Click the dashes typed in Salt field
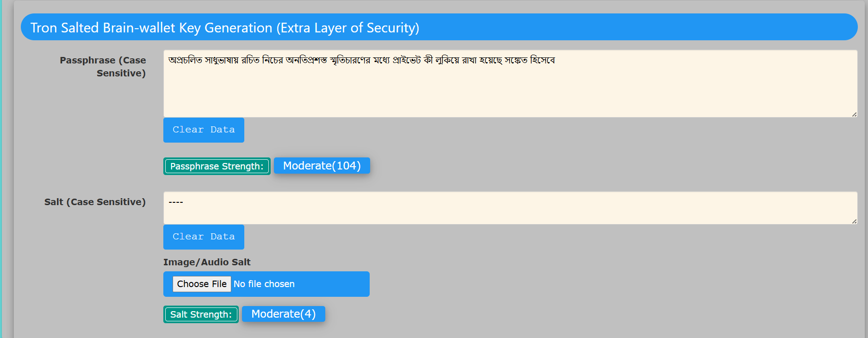Viewport: 868px width, 338px height. pos(176,202)
